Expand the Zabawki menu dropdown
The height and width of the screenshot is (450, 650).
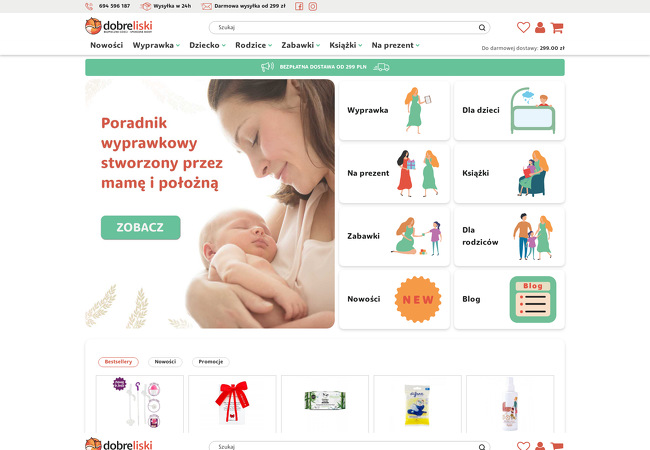tap(301, 45)
